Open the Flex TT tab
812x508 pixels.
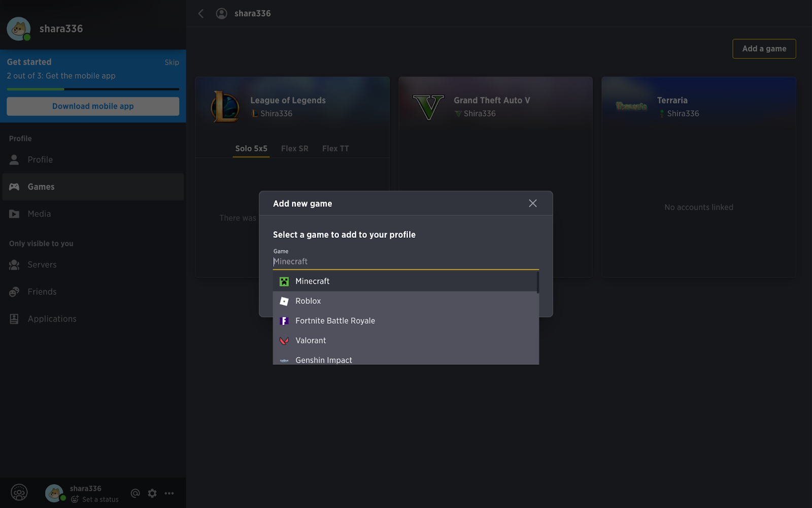point(335,149)
